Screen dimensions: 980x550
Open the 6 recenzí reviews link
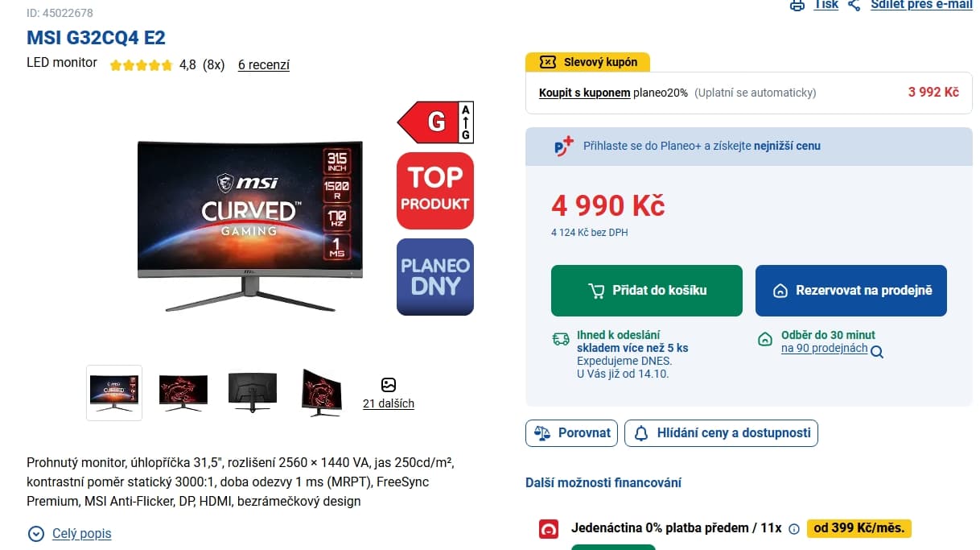pyautogui.click(x=264, y=65)
